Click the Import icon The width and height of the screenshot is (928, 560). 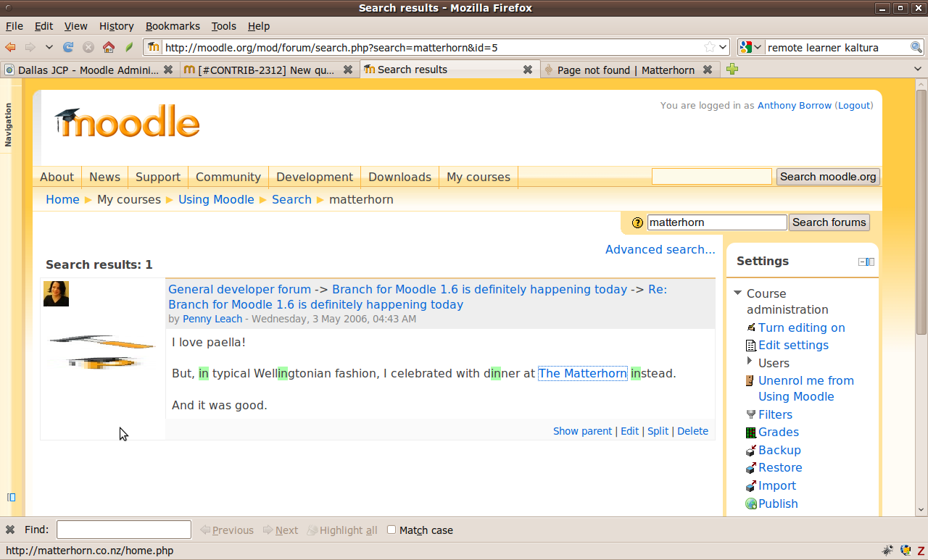tap(751, 486)
